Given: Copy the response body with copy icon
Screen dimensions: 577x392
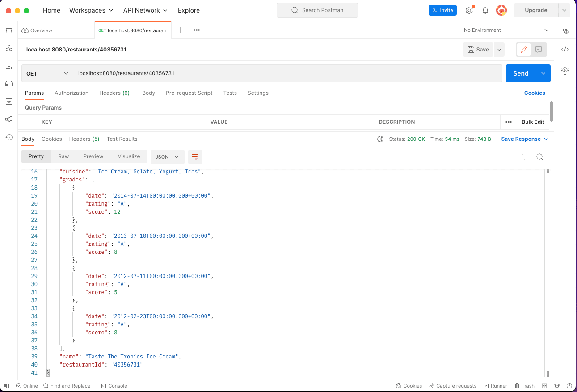Looking at the screenshot, I should coord(522,157).
